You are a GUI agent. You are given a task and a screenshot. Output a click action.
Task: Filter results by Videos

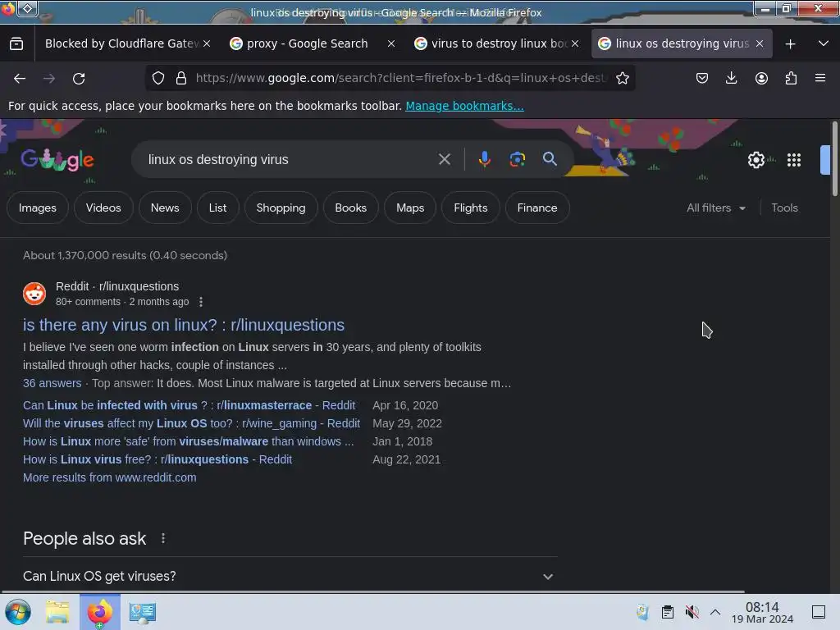(103, 208)
